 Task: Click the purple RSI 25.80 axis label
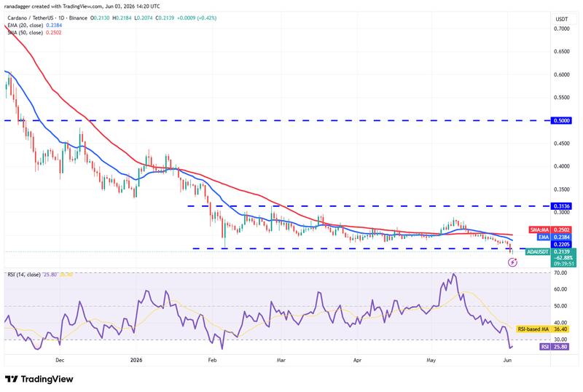click(554, 347)
